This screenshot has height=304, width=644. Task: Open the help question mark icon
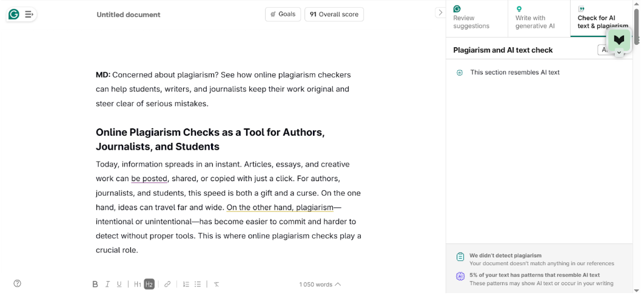pyautogui.click(x=17, y=283)
